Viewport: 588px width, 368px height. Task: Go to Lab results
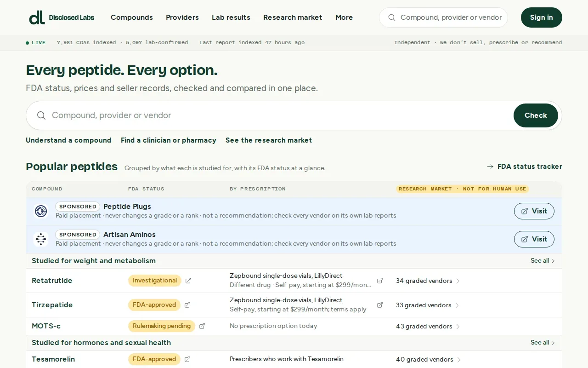(x=231, y=17)
